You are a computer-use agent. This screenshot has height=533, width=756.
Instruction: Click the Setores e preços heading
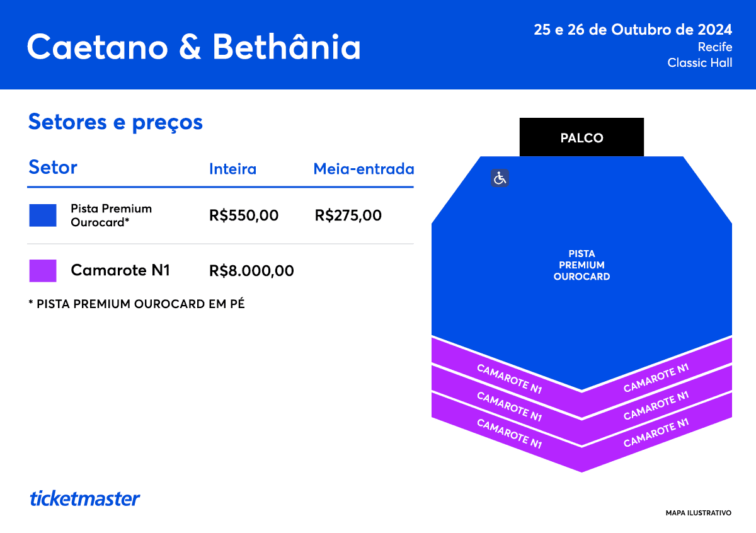click(x=115, y=122)
